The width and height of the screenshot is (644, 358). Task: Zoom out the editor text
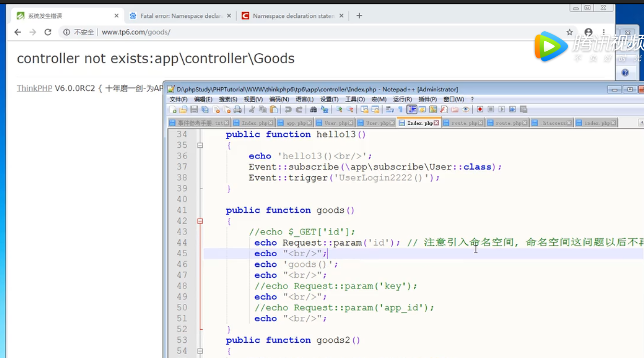click(350, 109)
